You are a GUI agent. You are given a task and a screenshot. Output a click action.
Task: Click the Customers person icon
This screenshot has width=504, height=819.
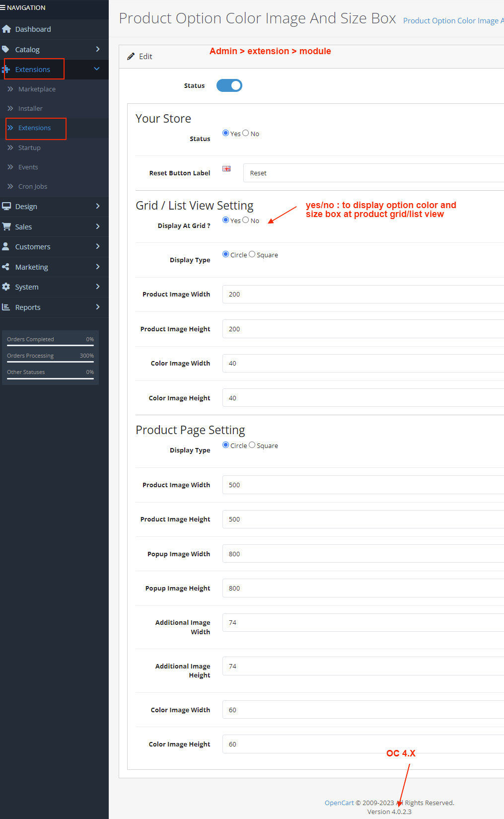[6, 246]
